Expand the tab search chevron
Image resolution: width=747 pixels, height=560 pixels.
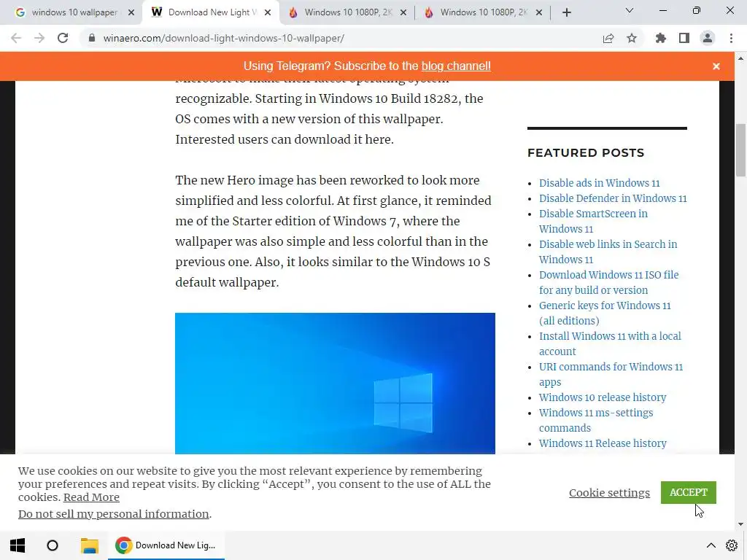click(630, 10)
